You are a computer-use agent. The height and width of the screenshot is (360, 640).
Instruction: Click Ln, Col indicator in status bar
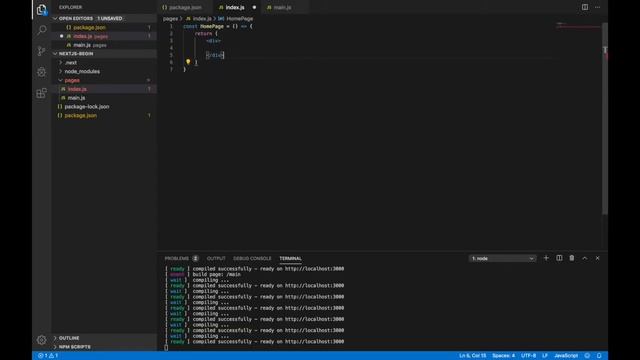[x=473, y=356]
